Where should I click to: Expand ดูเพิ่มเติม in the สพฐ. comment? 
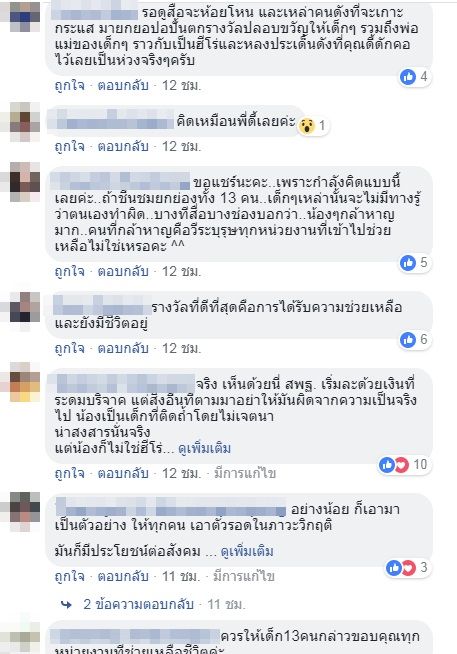pos(204,449)
